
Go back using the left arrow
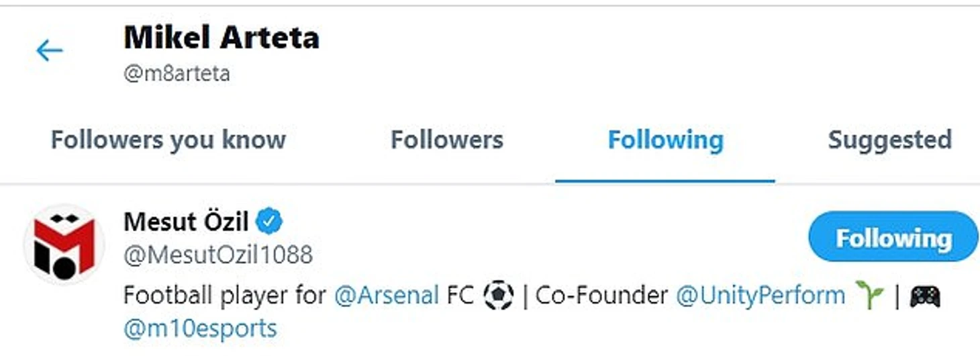click(x=50, y=50)
